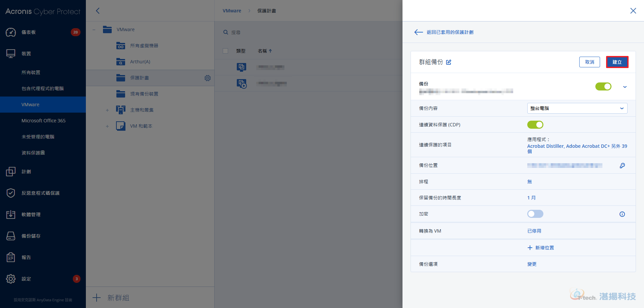The width and height of the screenshot is (644, 308).
Task: Collapse the VMware tree node
Action: coord(94,29)
